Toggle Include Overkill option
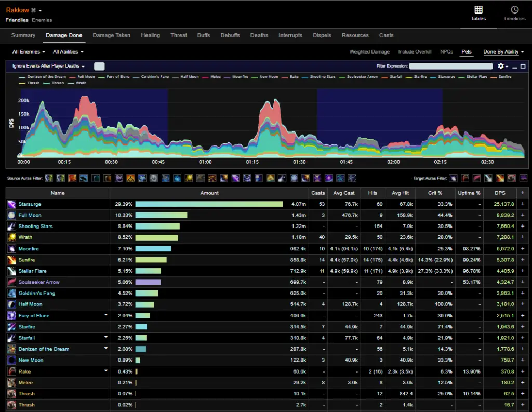This screenshot has width=532, height=412. tap(415, 51)
